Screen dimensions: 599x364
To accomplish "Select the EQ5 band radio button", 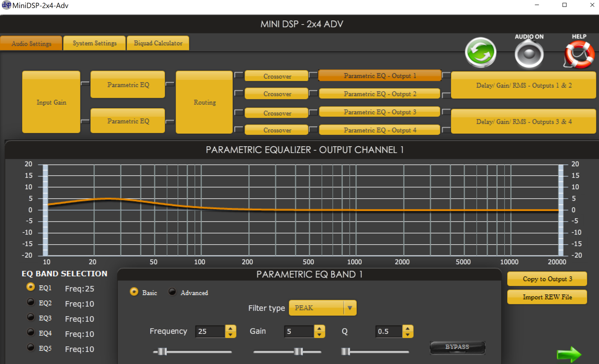I will [x=31, y=347].
